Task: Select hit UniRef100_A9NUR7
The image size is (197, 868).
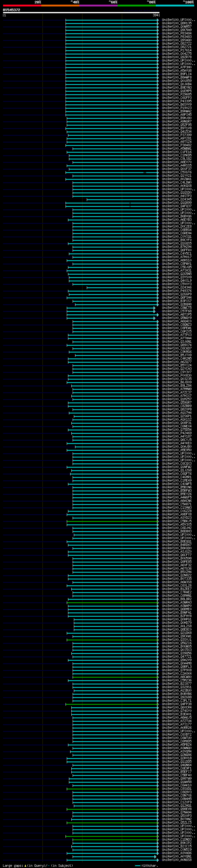Action: pyautogui.click(x=176, y=122)
